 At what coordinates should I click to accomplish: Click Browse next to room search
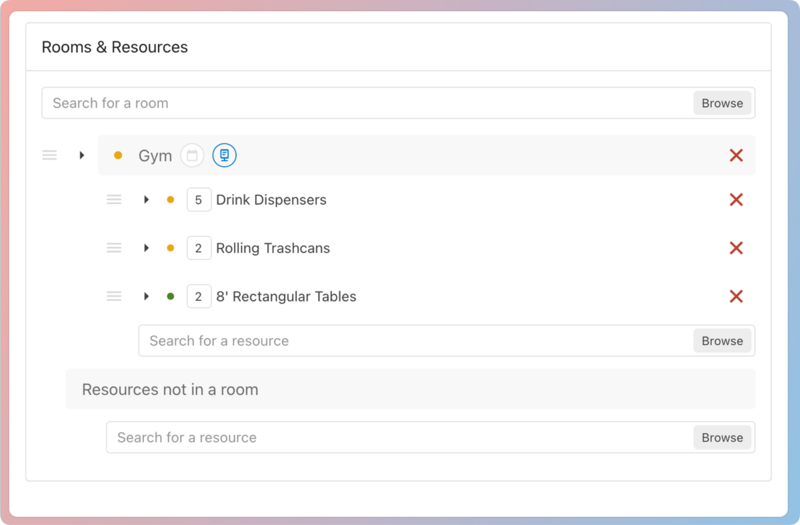(x=721, y=103)
